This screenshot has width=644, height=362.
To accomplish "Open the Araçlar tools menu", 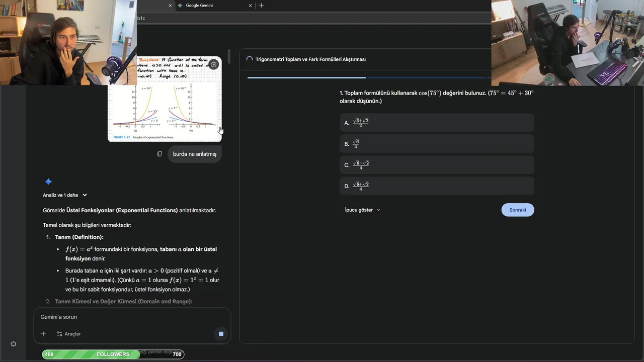I will [x=68, y=334].
